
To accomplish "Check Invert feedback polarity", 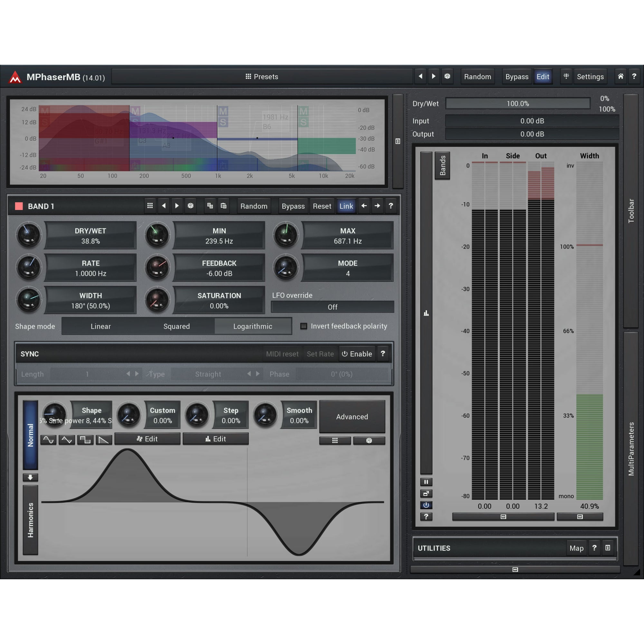I will click(304, 326).
